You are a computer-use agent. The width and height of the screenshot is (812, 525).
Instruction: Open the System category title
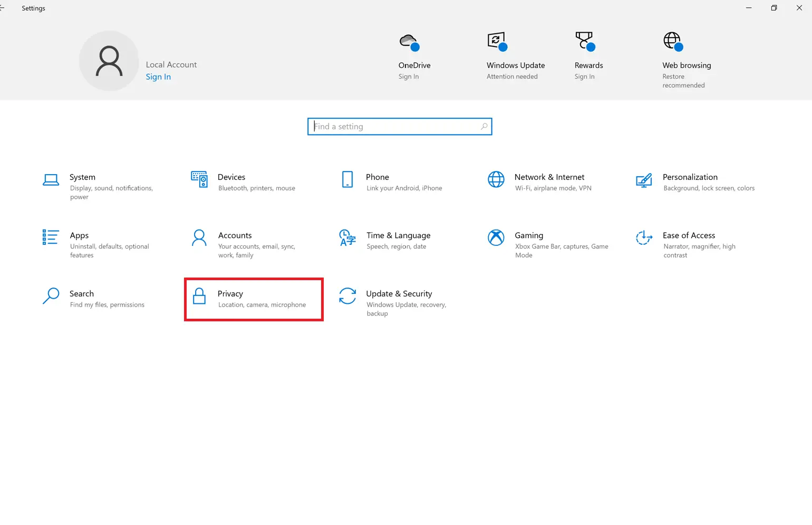82,177
